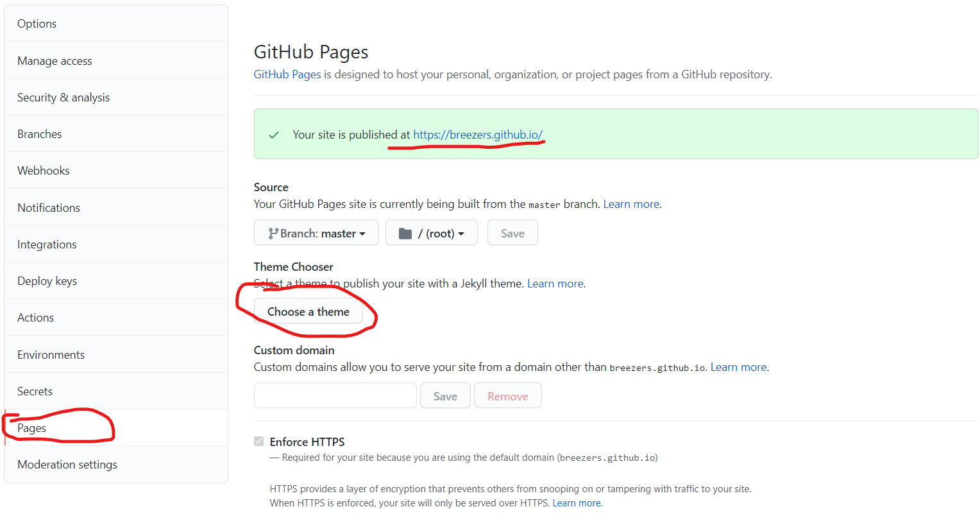The height and width of the screenshot is (532, 980).
Task: Open the GitHub Pages documentation link
Action: coord(287,74)
